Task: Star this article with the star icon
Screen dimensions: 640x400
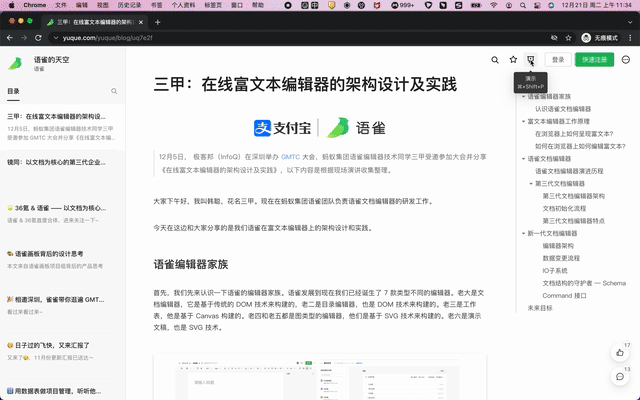Action: [513, 60]
